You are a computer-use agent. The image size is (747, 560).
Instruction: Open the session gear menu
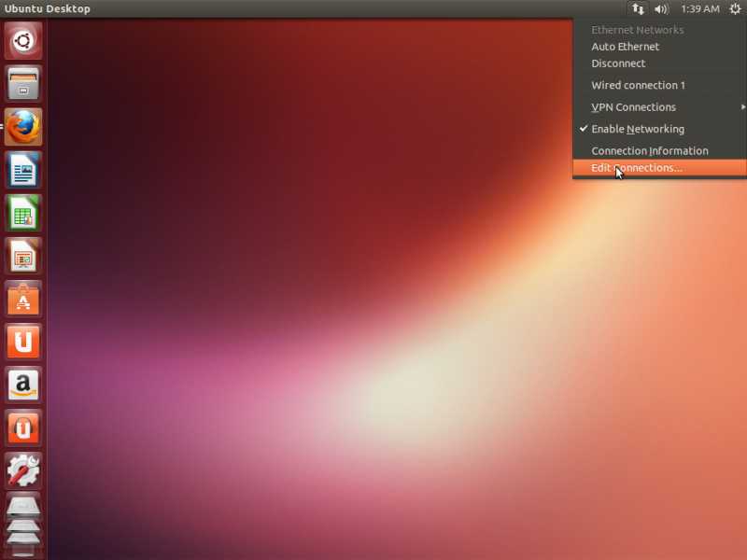tap(733, 8)
